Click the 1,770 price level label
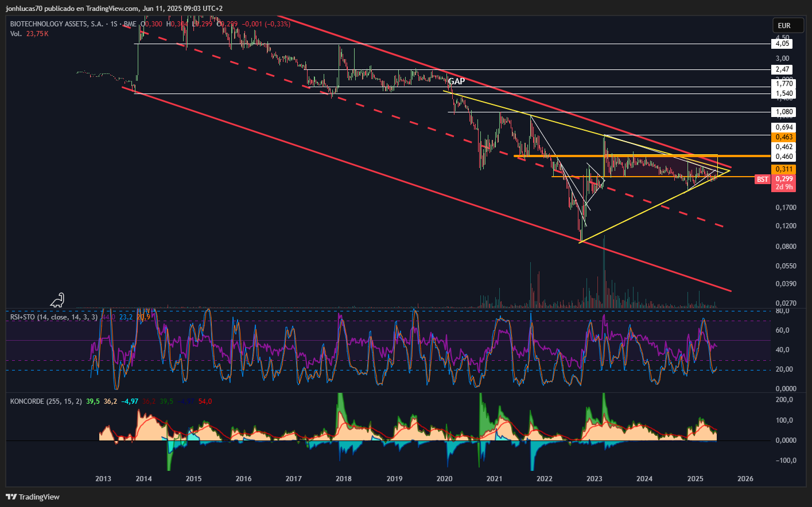Screen dimensions: 812x507 click(x=784, y=84)
